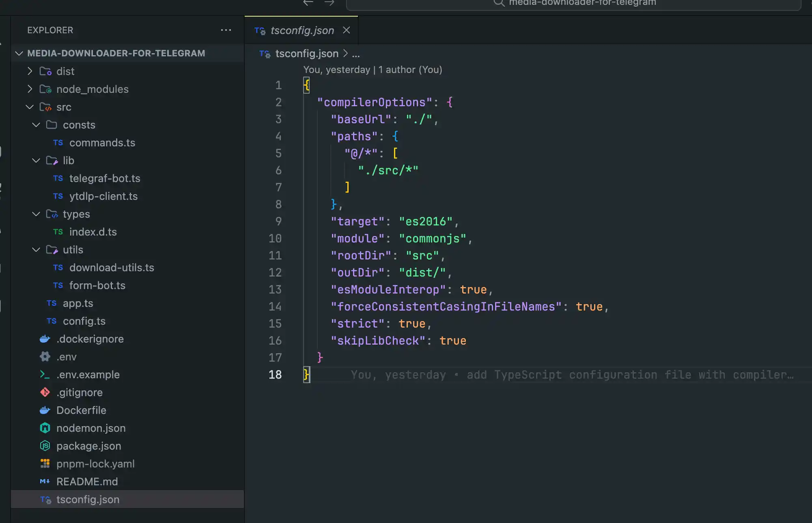Open pnpm-lock.yaml file
This screenshot has height=523, width=812.
pyautogui.click(x=95, y=464)
